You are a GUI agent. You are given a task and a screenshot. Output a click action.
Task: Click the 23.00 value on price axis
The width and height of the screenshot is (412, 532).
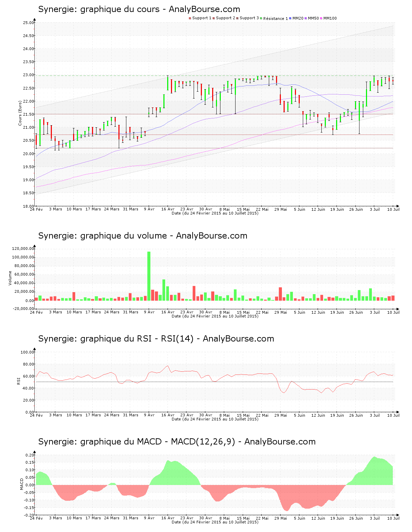(x=28, y=75)
